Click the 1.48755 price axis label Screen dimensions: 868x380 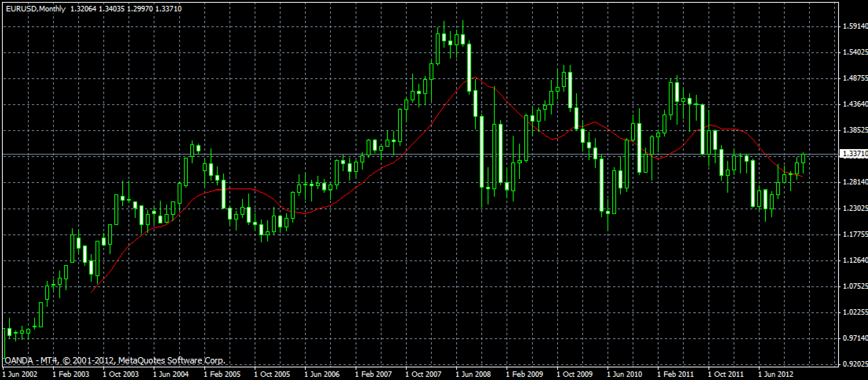click(x=855, y=78)
